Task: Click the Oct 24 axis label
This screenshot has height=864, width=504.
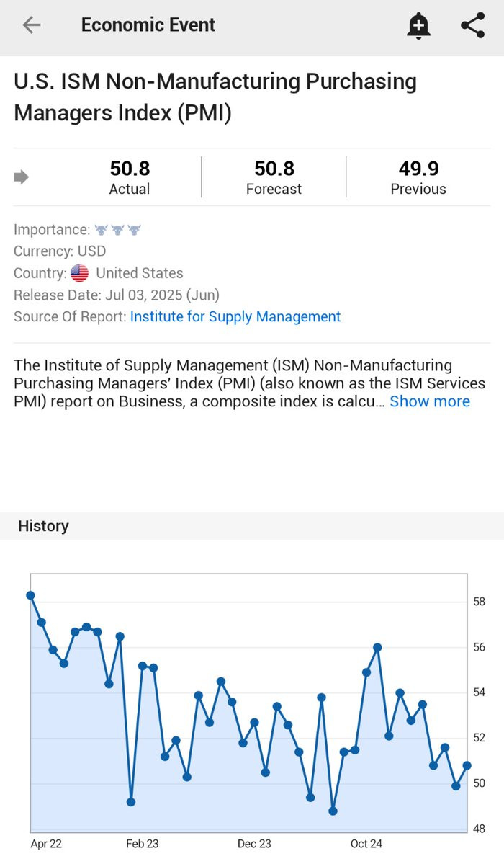Action: 366,844
